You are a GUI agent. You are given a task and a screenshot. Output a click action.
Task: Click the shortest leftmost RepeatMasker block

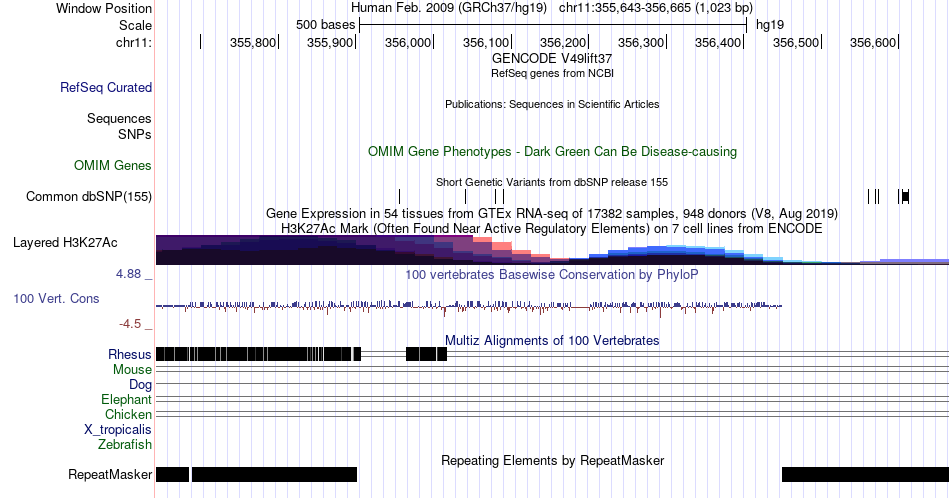pos(173,474)
